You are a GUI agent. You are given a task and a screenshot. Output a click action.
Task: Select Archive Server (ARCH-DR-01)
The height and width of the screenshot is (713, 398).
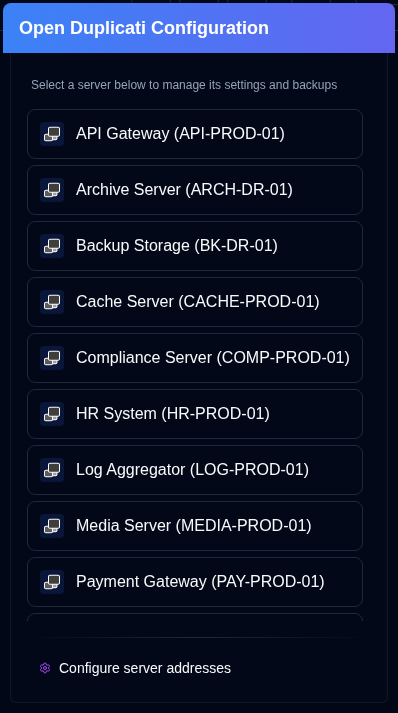click(x=195, y=190)
